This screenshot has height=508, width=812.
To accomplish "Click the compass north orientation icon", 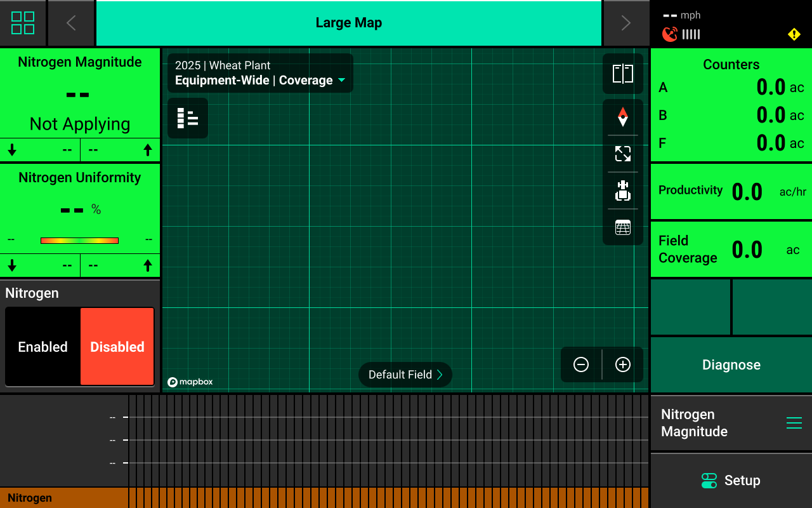I will (622, 117).
